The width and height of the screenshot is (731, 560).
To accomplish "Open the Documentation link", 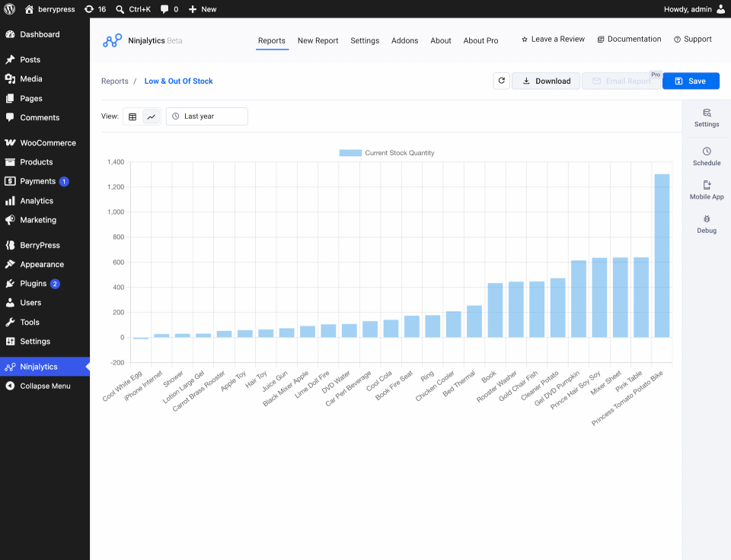I will (630, 39).
